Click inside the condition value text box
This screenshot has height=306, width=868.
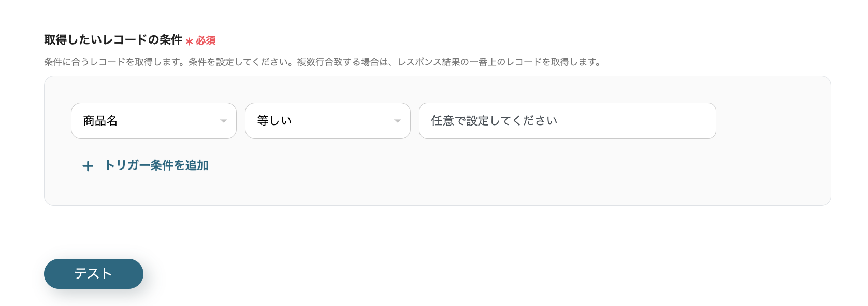(567, 121)
